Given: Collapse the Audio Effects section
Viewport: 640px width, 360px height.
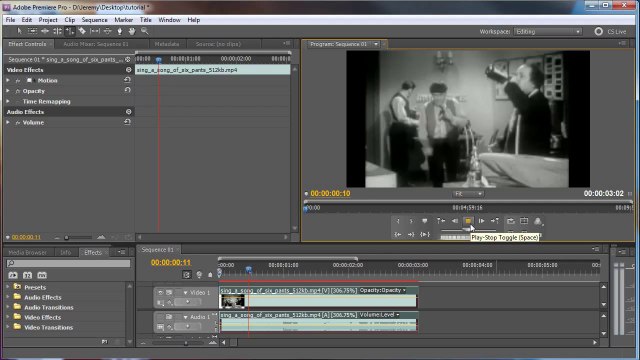Looking at the screenshot, I should coord(129,111).
